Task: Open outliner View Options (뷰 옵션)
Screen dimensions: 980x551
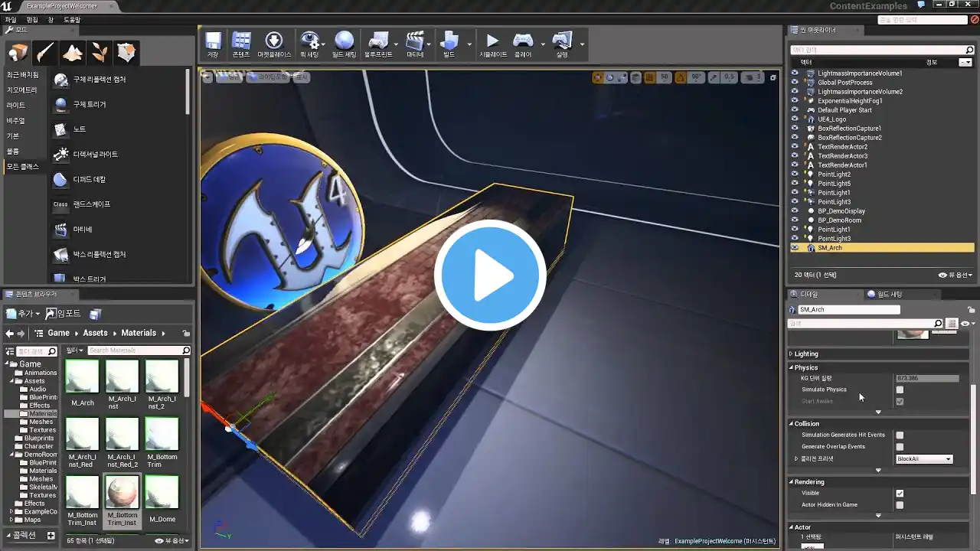Action: click(x=956, y=275)
